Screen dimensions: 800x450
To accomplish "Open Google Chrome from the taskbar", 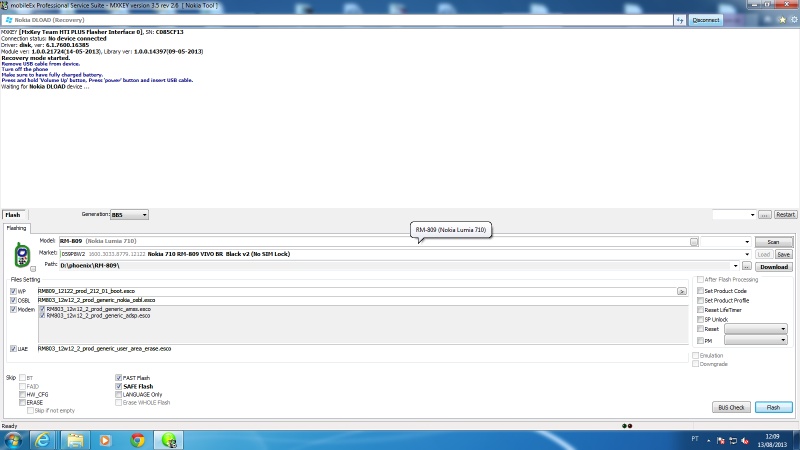I will (137, 440).
